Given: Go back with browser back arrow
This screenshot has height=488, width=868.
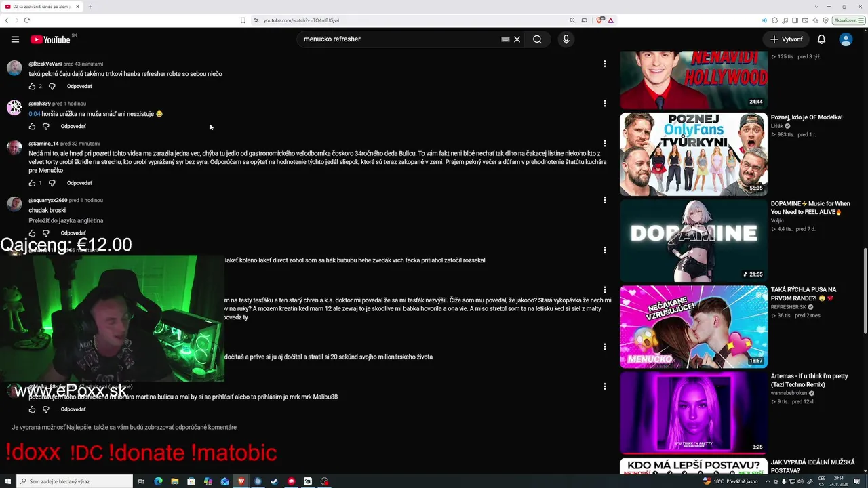Looking at the screenshot, I should (x=7, y=20).
